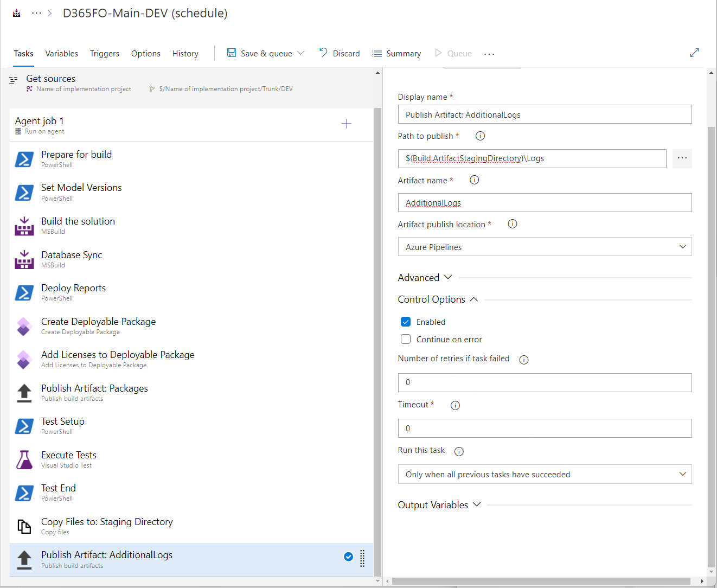This screenshot has height=588, width=717.
Task: Click the blue check on Publish Artifact: AdditionalLogs
Action: 348,557
